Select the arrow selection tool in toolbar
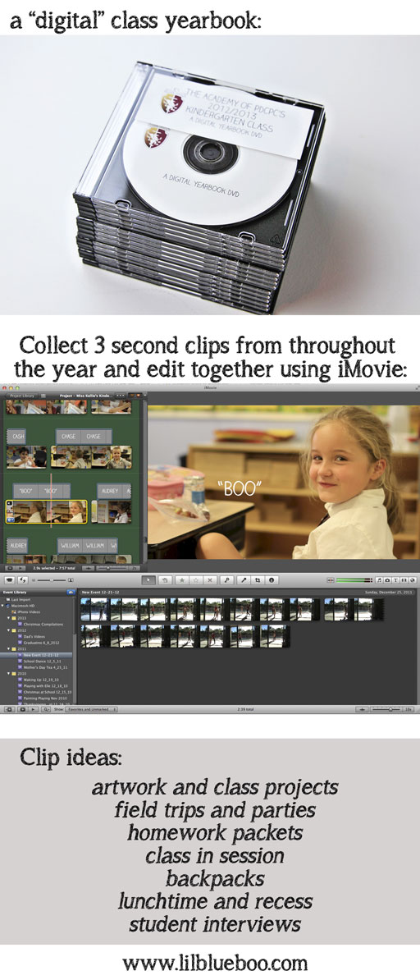Viewport: 420px width, 980px height. (x=148, y=580)
